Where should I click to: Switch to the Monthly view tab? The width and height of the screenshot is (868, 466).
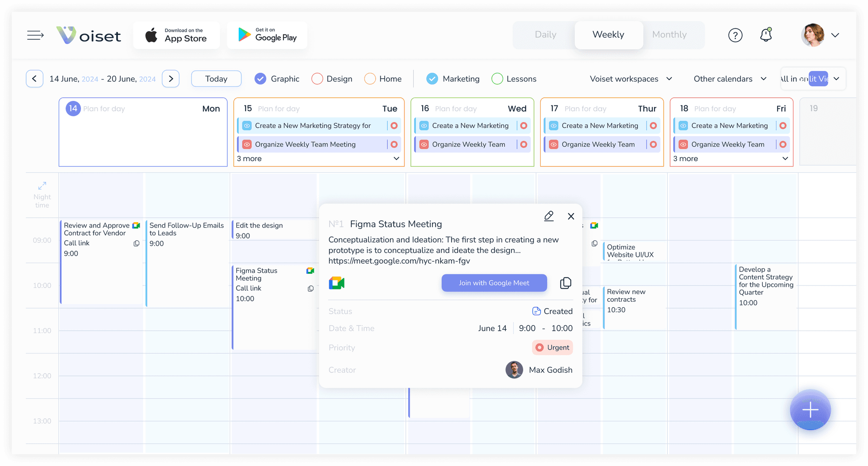coord(669,34)
